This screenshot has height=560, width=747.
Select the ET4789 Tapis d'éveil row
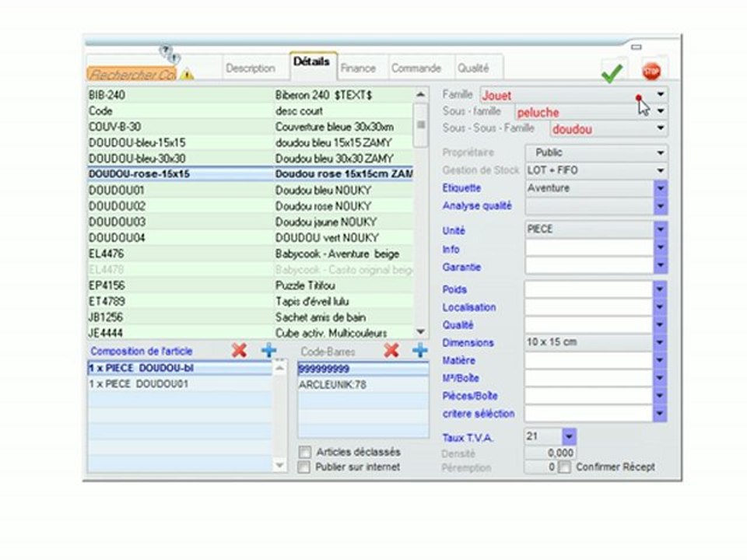point(251,301)
